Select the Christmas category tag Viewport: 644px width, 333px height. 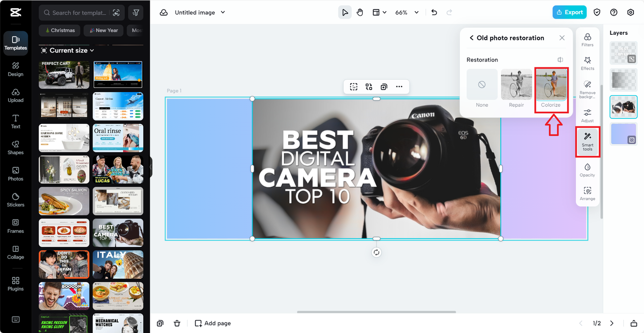60,30
